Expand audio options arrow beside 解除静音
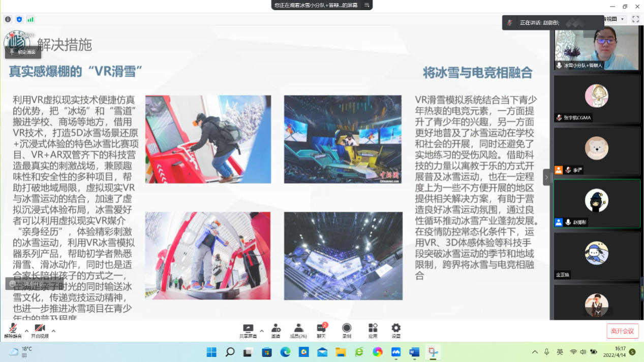This screenshot has width=644, height=362. pos(26,331)
